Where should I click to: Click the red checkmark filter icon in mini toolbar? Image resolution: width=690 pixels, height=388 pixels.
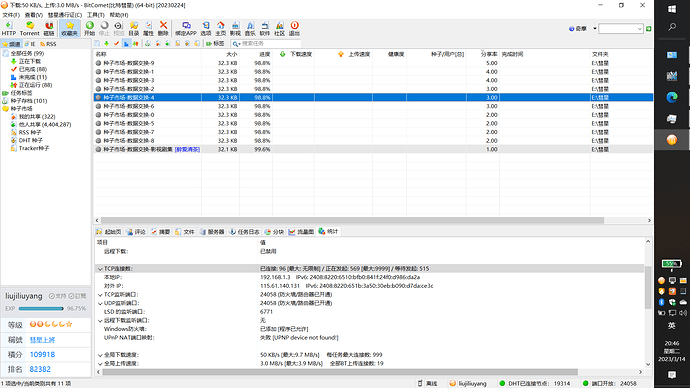[116, 44]
